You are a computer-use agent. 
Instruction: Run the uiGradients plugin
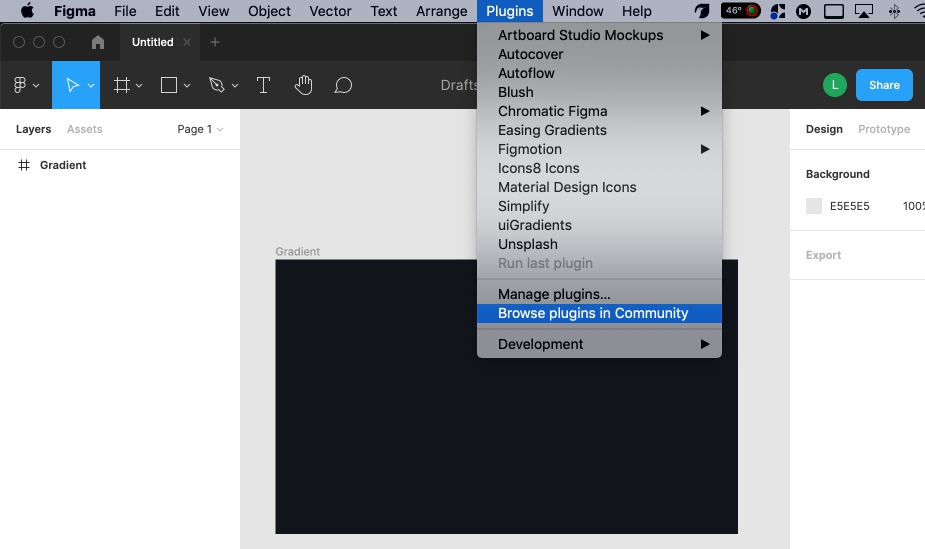coord(599,225)
